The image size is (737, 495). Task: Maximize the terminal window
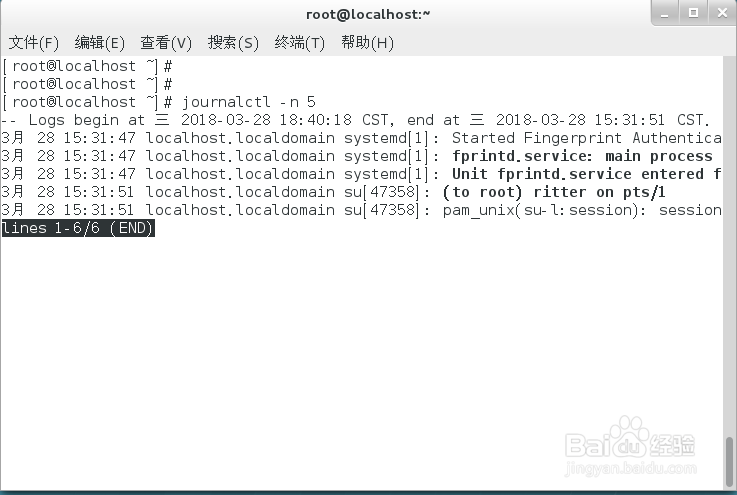693,13
